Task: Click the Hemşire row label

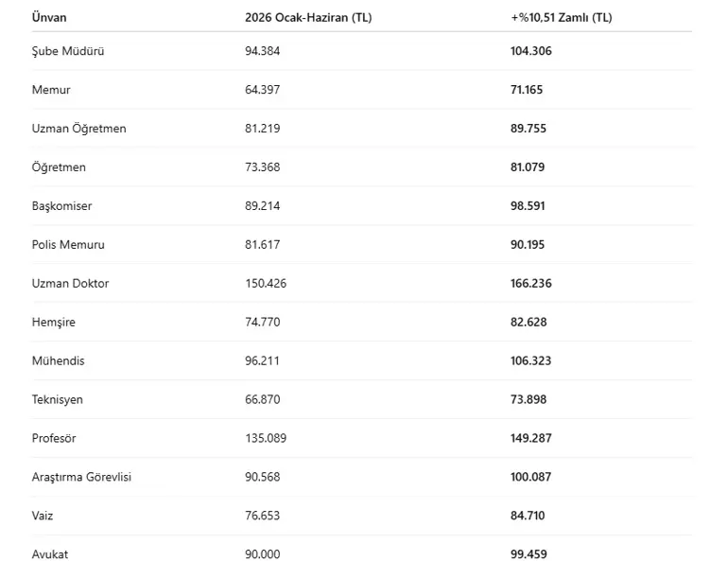Action: pyautogui.click(x=53, y=323)
